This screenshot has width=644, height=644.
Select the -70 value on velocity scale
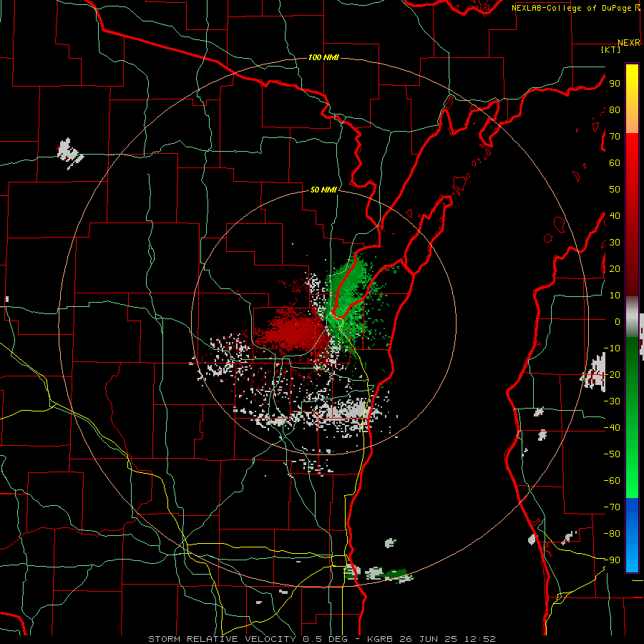point(612,507)
